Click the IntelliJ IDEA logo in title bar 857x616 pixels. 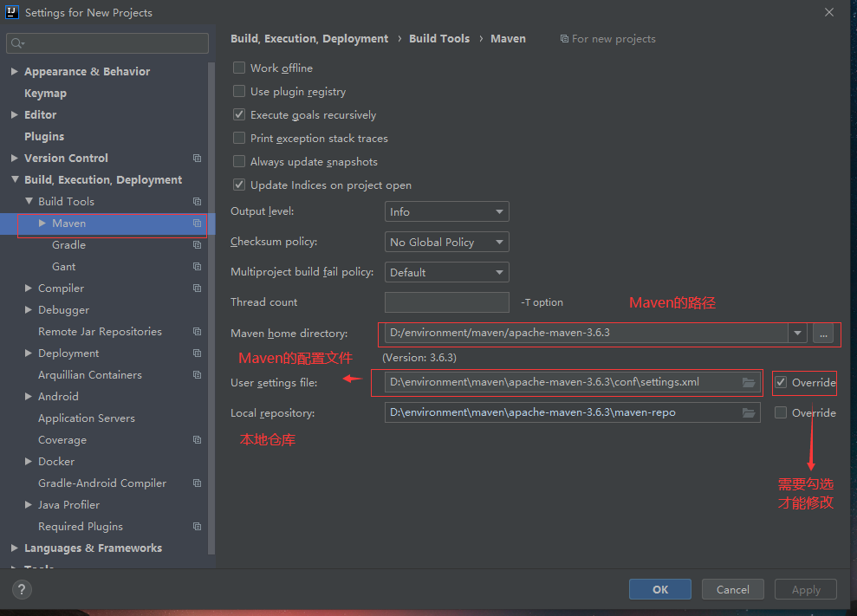(11, 12)
